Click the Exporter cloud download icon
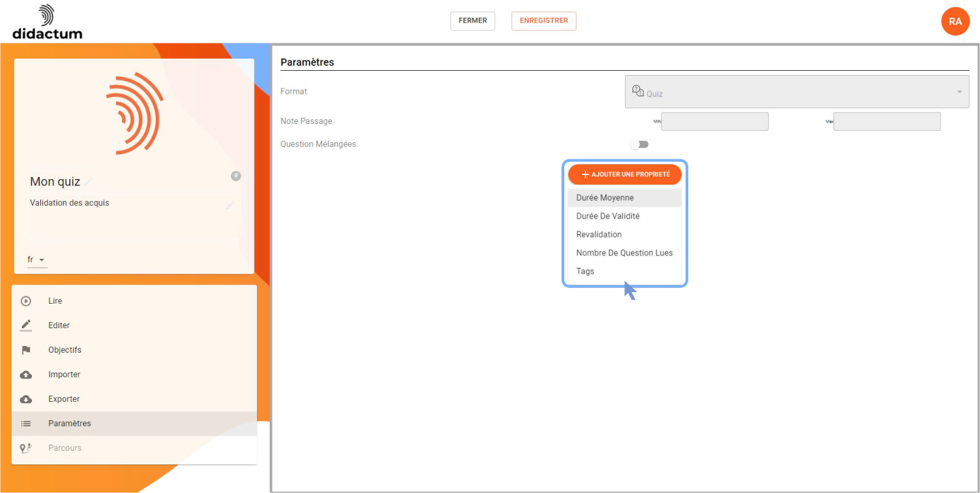Image resolution: width=980 pixels, height=493 pixels. 26,399
